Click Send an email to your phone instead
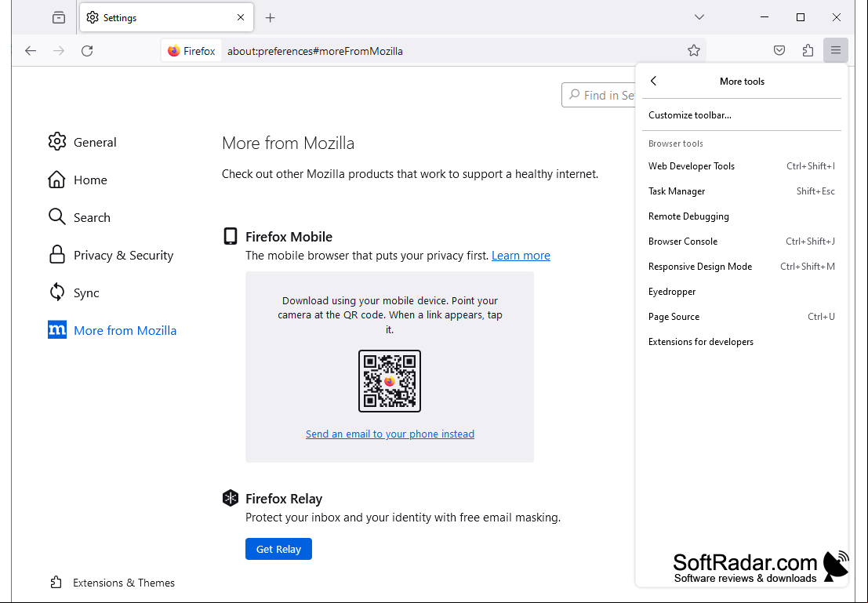 [390, 434]
